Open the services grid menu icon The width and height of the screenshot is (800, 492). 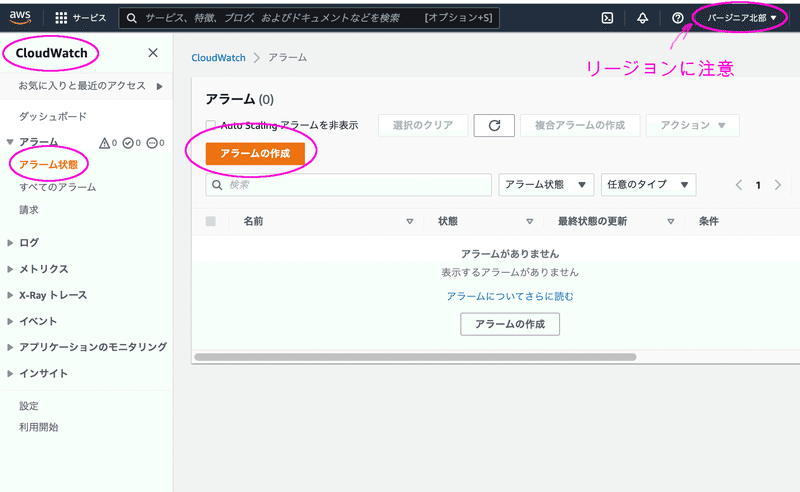click(x=61, y=18)
